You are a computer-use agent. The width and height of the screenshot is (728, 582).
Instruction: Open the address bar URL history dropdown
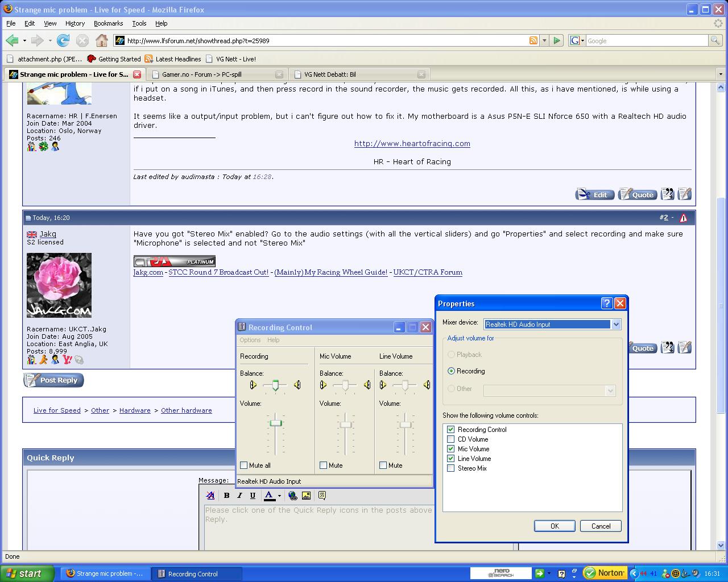pos(544,40)
